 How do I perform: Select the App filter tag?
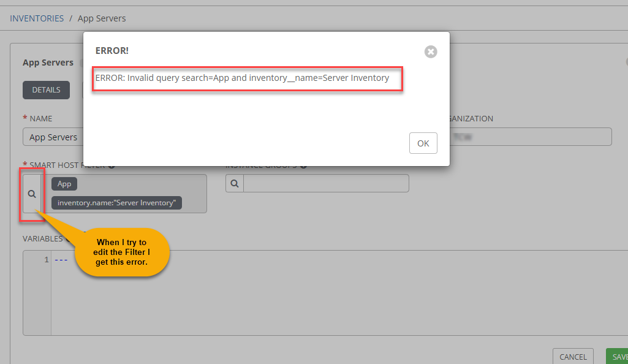[x=64, y=184]
